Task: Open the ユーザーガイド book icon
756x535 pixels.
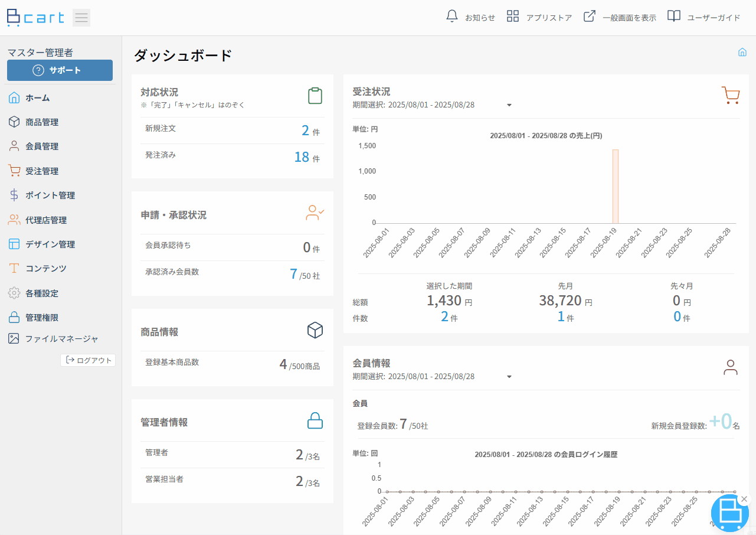Action: (x=674, y=17)
